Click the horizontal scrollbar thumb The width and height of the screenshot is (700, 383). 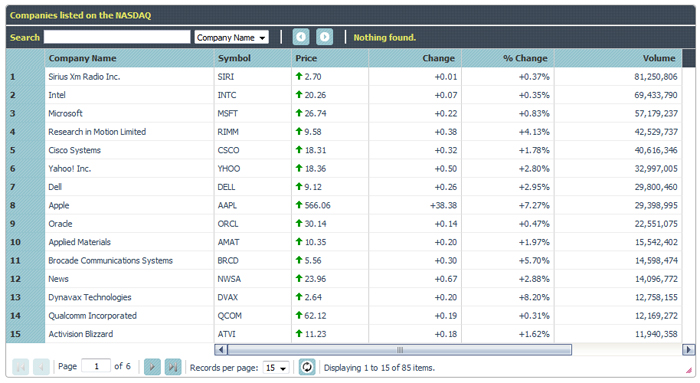tap(400, 350)
